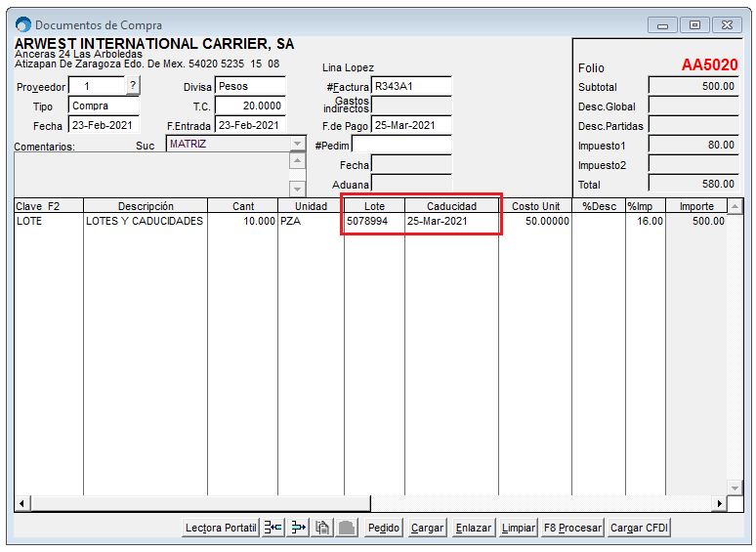The width and height of the screenshot is (756, 552).
Task: Click the copy document pages icon
Action: tap(322, 528)
